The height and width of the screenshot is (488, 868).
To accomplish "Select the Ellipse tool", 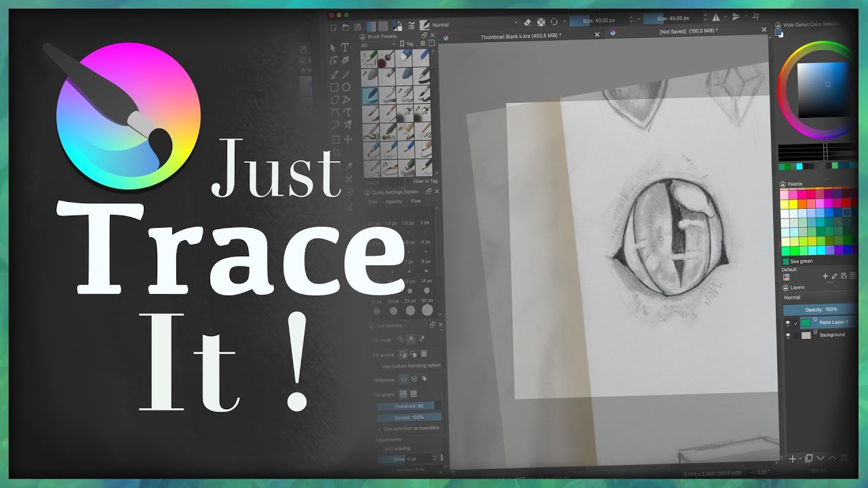I will coord(346,87).
